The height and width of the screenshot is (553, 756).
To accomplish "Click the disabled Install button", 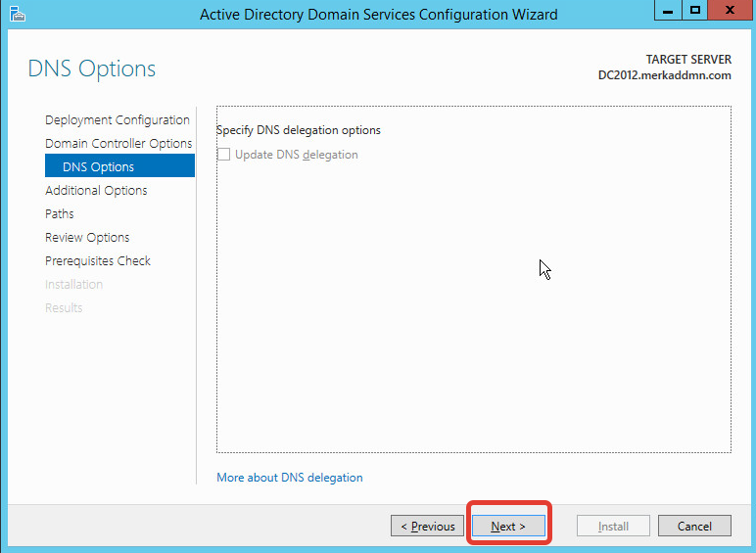I will 613,526.
